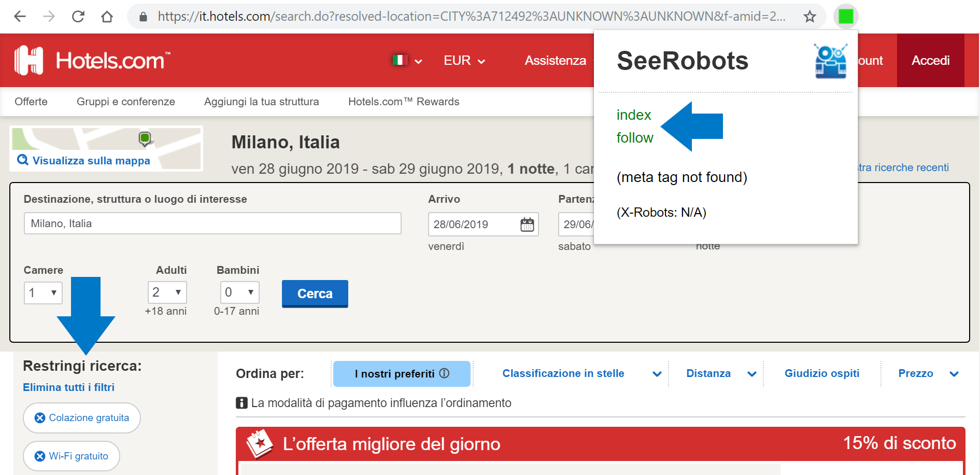Open the Arrivo calendar icon
This screenshot has width=980, height=475.
pos(527,225)
